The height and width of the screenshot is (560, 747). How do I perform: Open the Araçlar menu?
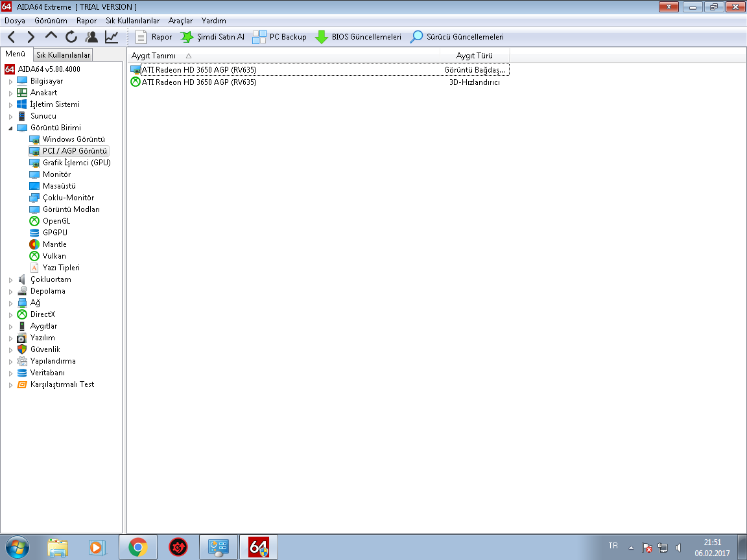click(180, 21)
